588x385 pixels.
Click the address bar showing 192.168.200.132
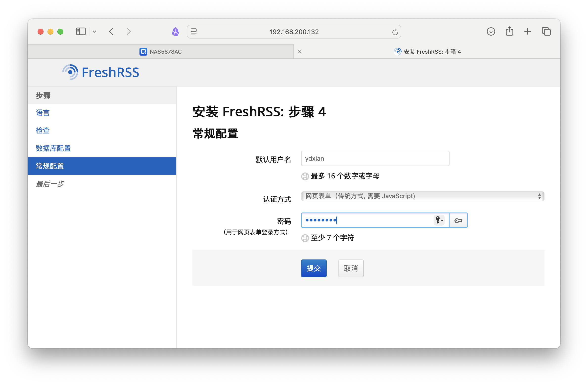294,32
